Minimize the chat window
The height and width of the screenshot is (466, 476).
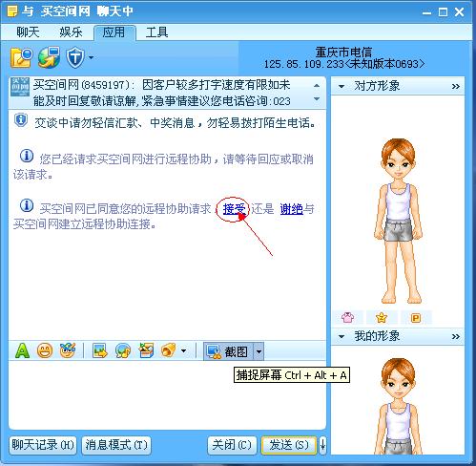pos(426,12)
